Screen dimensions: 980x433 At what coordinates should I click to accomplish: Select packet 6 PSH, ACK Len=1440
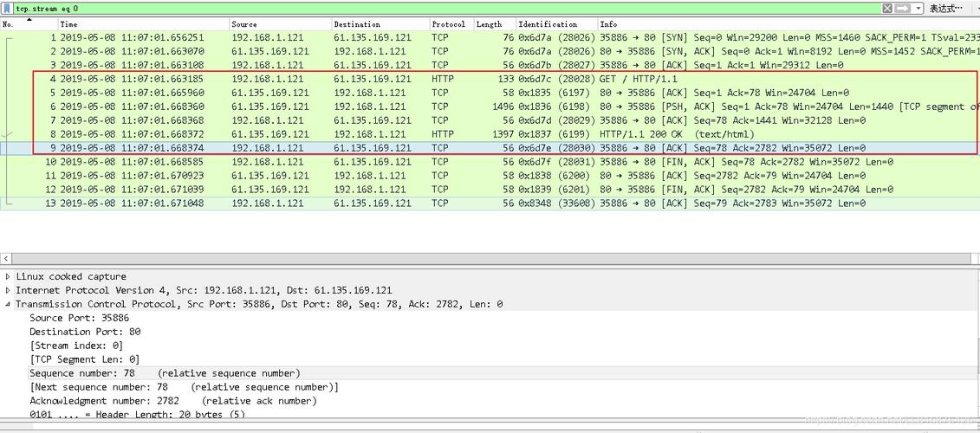pyautogui.click(x=490, y=107)
